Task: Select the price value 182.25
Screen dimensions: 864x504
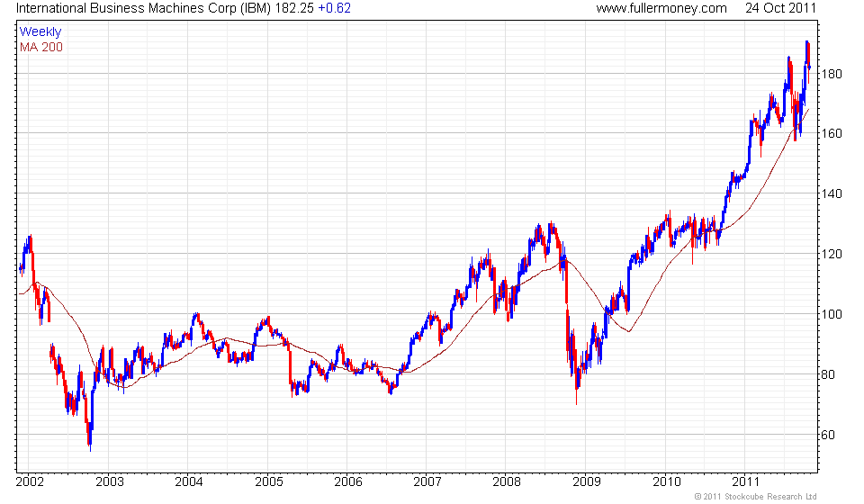Action: 294,8
